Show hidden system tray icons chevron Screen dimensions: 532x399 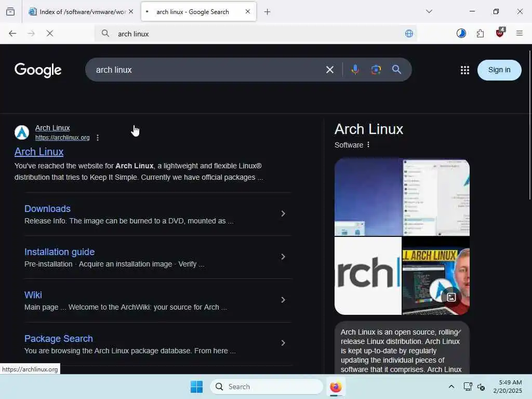point(451,387)
